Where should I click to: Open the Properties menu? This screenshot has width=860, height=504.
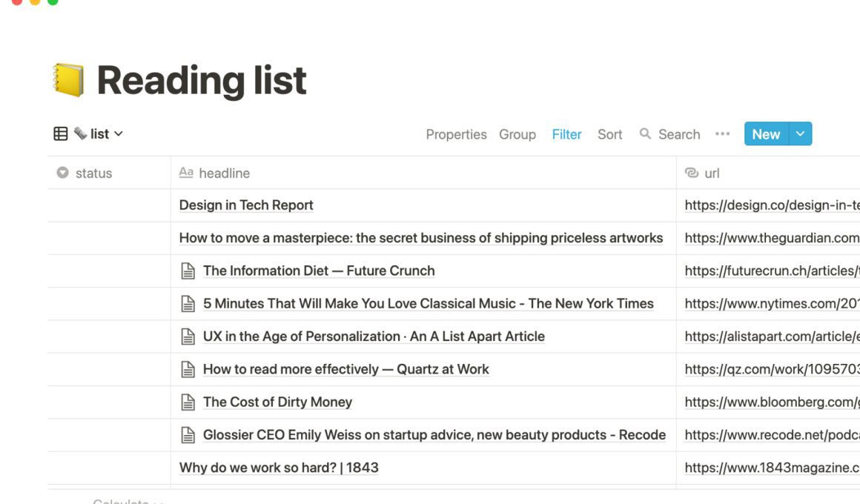click(x=457, y=134)
